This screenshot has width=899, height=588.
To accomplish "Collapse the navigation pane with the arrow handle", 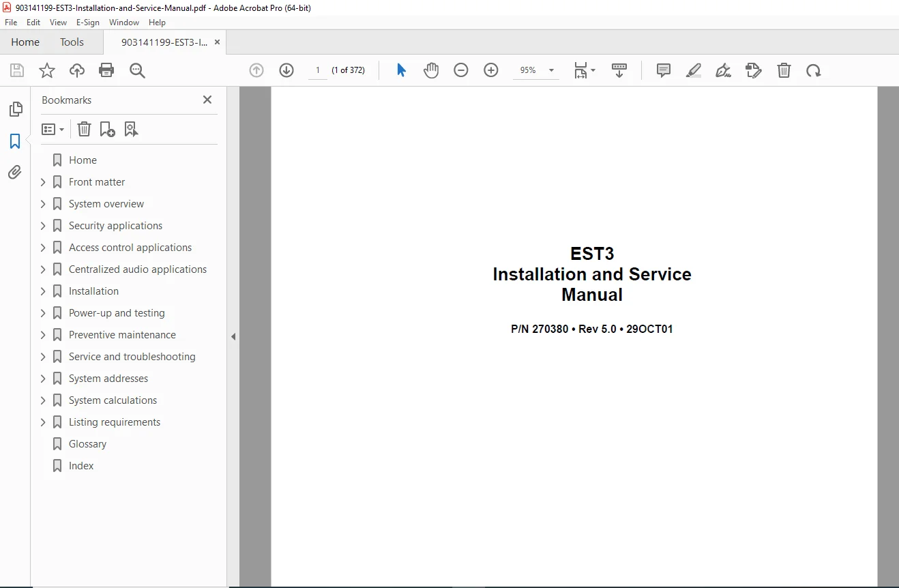I will click(x=233, y=336).
